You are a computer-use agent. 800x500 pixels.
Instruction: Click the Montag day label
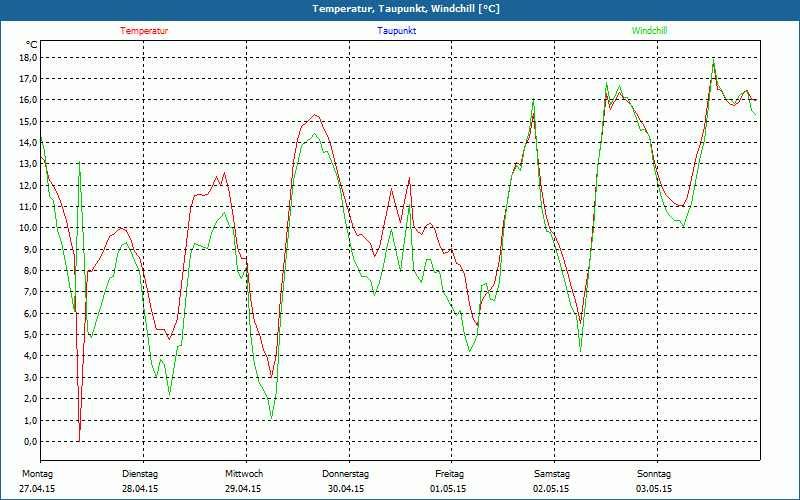37,474
